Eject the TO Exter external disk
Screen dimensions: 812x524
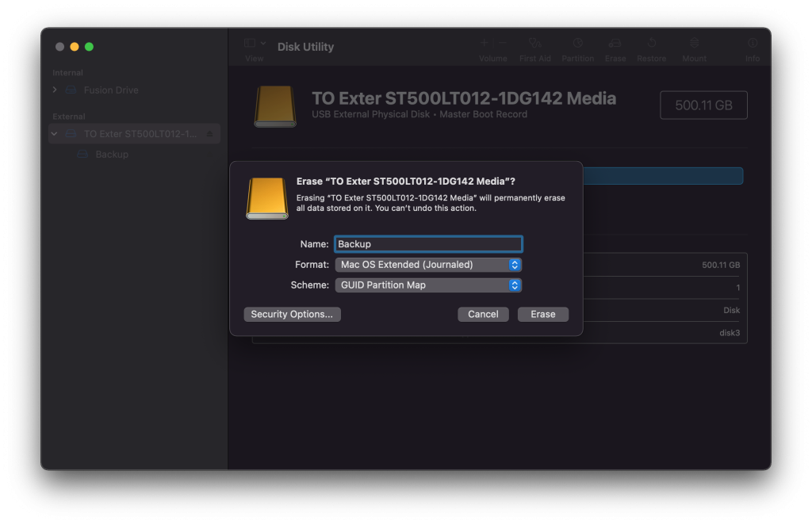click(209, 134)
